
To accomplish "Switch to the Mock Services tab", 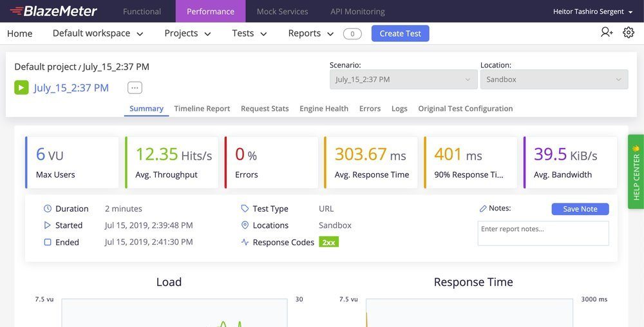I will (282, 12).
